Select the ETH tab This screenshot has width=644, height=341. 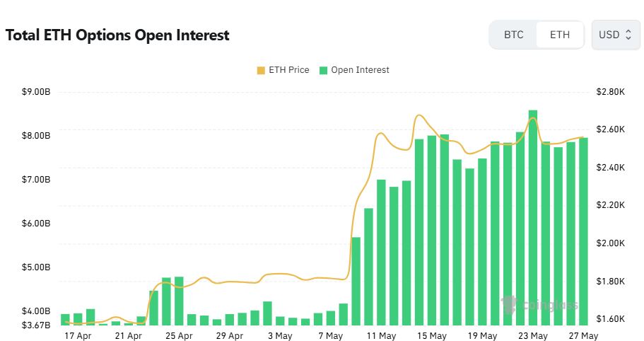560,35
